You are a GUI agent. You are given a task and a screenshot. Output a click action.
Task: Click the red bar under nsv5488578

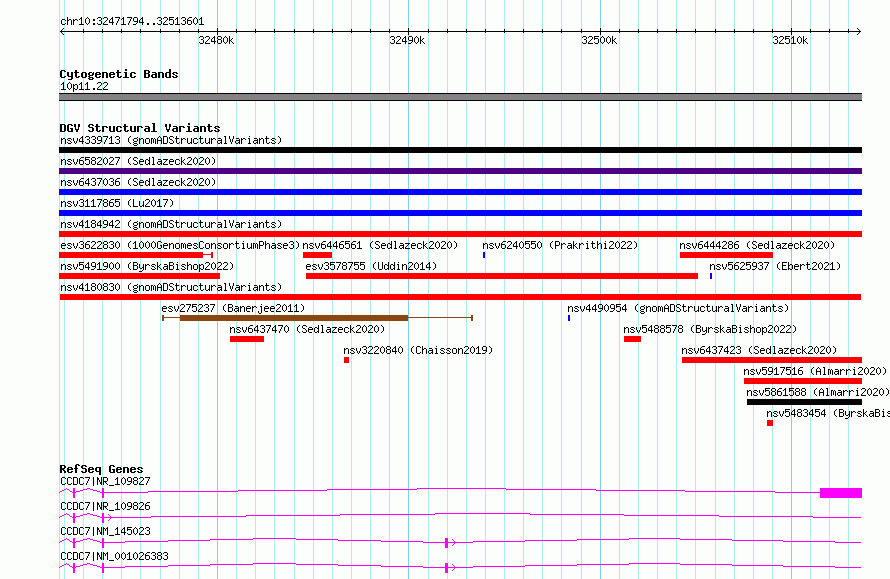pos(632,339)
